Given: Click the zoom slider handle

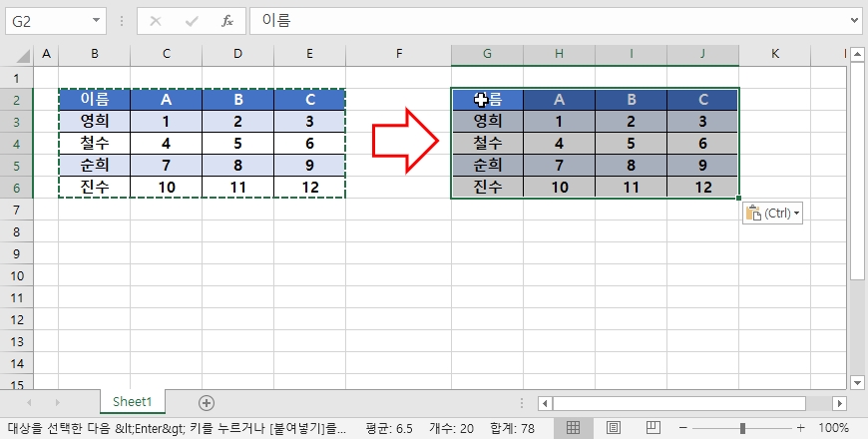Looking at the screenshot, I should pyautogui.click(x=742, y=428).
